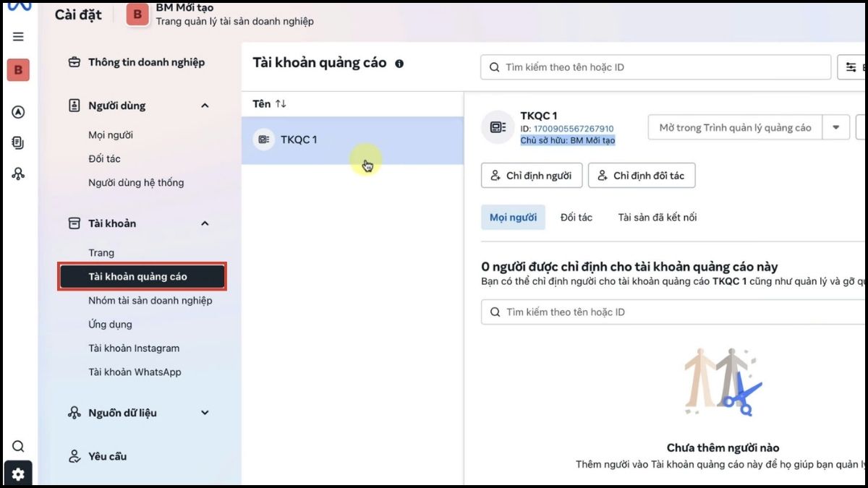Click the red B business avatar in left rail
This screenshot has height=488, width=868.
(x=18, y=70)
